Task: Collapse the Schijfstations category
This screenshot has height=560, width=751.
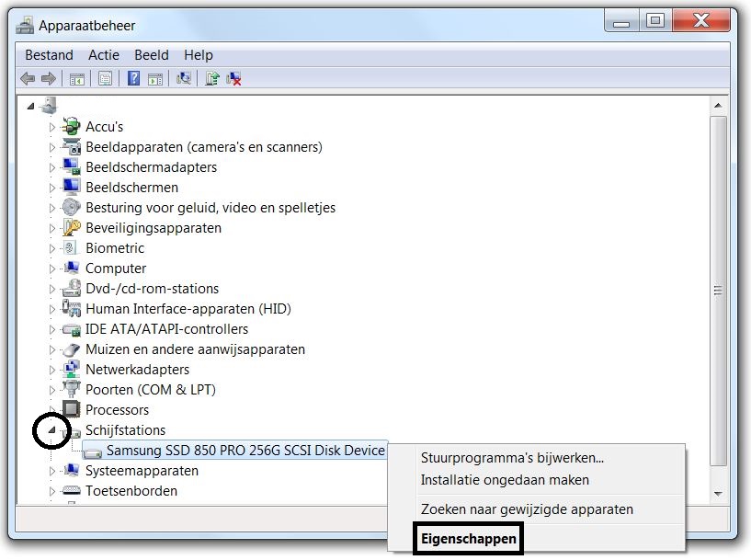Action: point(53,429)
